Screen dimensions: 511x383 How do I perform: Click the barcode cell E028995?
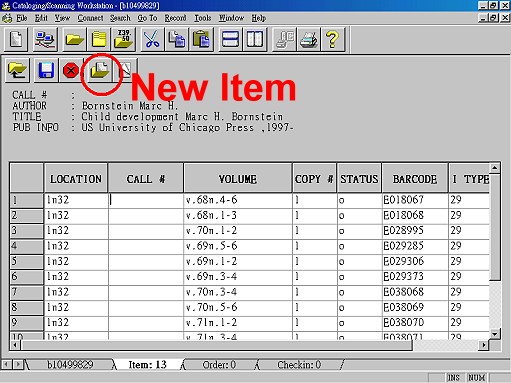click(x=415, y=231)
